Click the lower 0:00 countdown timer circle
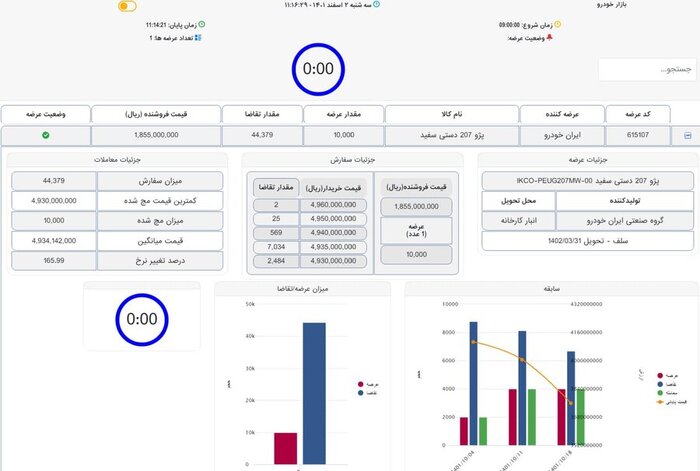The image size is (700, 471). (142, 319)
